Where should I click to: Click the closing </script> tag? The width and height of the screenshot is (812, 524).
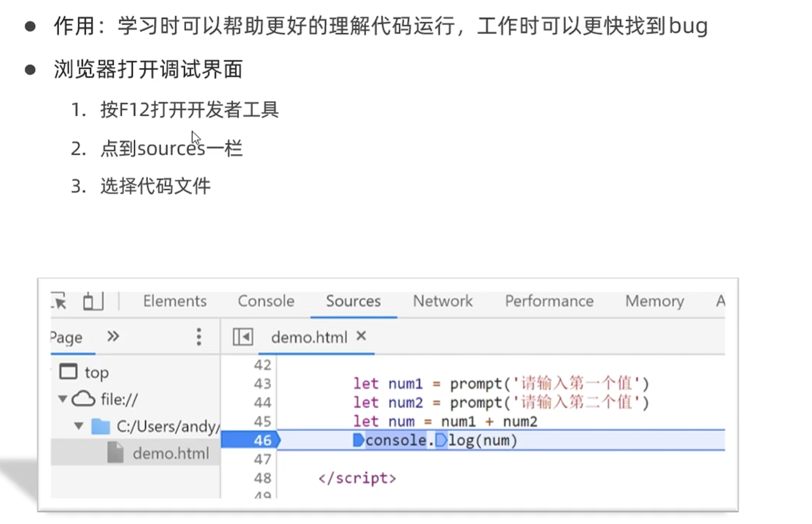click(357, 478)
